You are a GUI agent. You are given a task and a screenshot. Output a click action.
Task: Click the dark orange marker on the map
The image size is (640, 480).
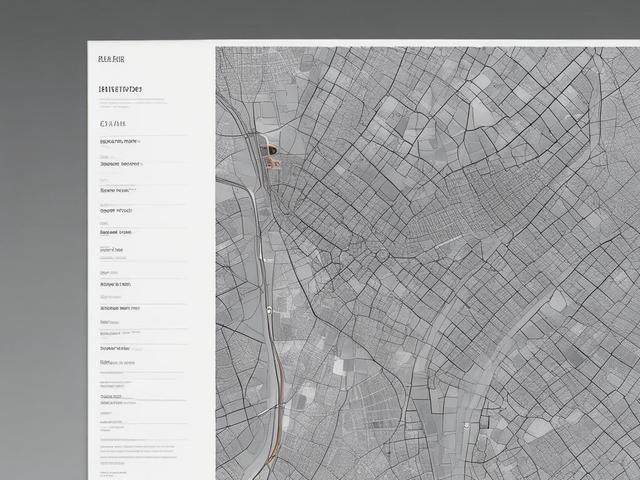click(271, 150)
